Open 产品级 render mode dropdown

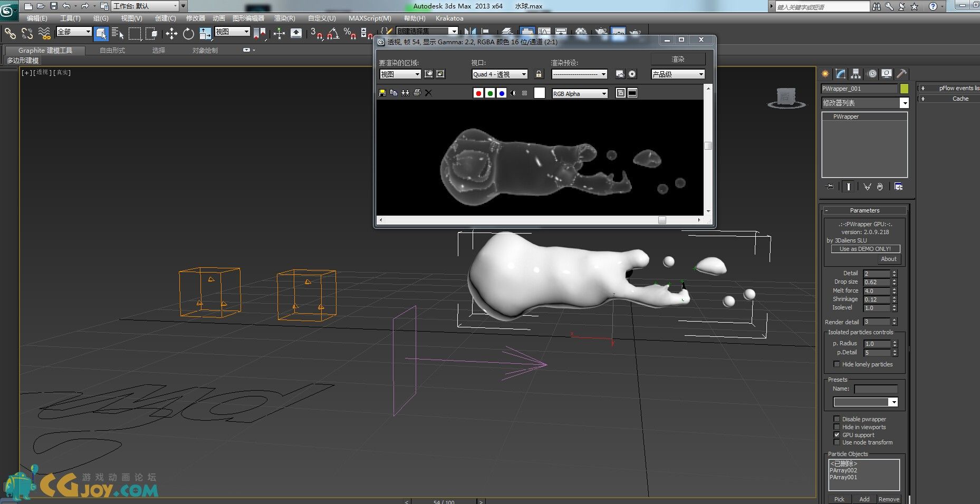(678, 74)
